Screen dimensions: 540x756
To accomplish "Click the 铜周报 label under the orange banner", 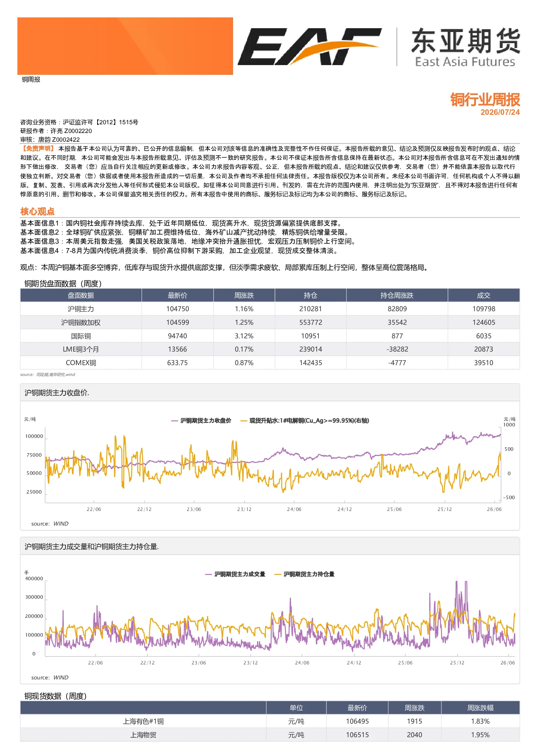I will click(31, 79).
